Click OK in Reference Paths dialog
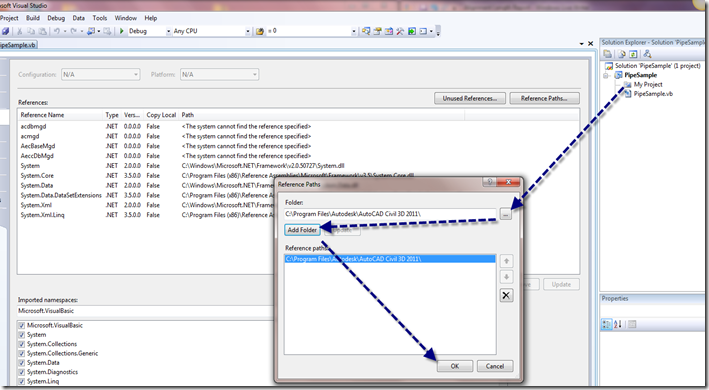This screenshot has height=390, width=709. tap(455, 366)
